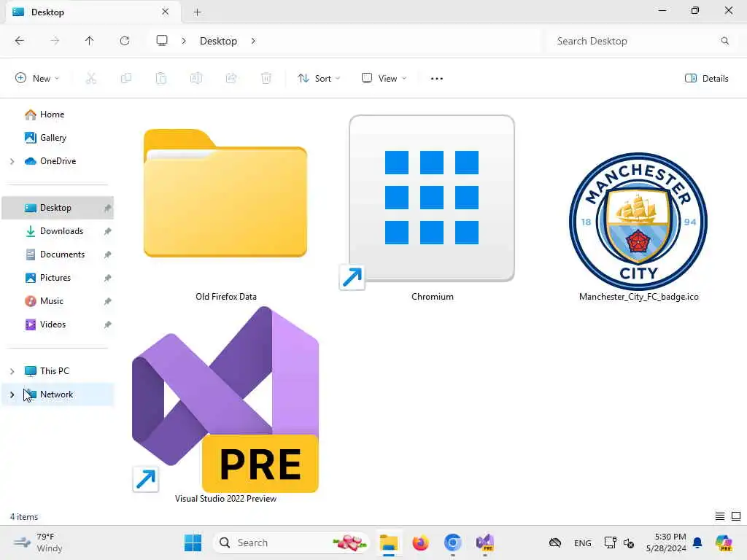This screenshot has height=560, width=747.
Task: Close the Desktop tab
Action: [165, 12]
